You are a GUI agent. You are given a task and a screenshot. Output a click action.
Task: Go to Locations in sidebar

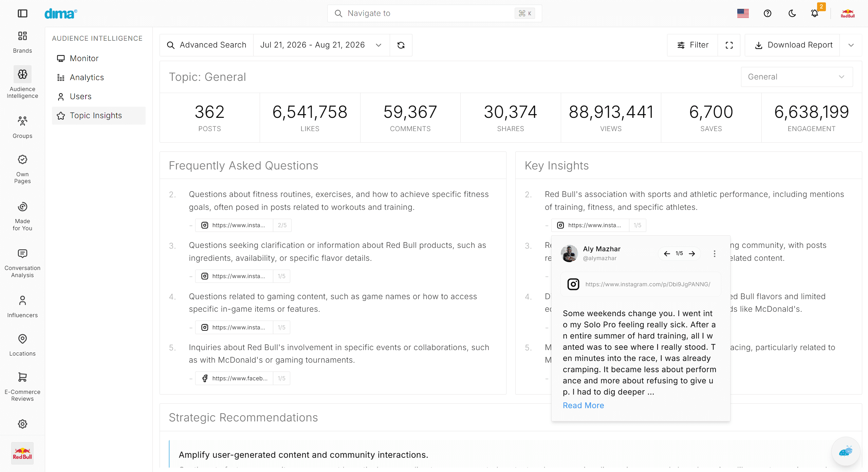click(22, 345)
